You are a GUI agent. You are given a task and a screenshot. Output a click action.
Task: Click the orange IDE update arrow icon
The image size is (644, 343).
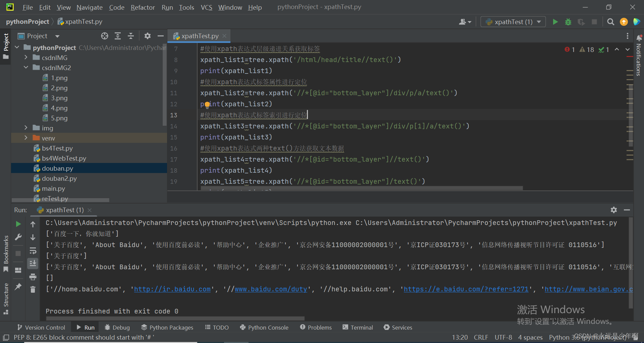[624, 22]
